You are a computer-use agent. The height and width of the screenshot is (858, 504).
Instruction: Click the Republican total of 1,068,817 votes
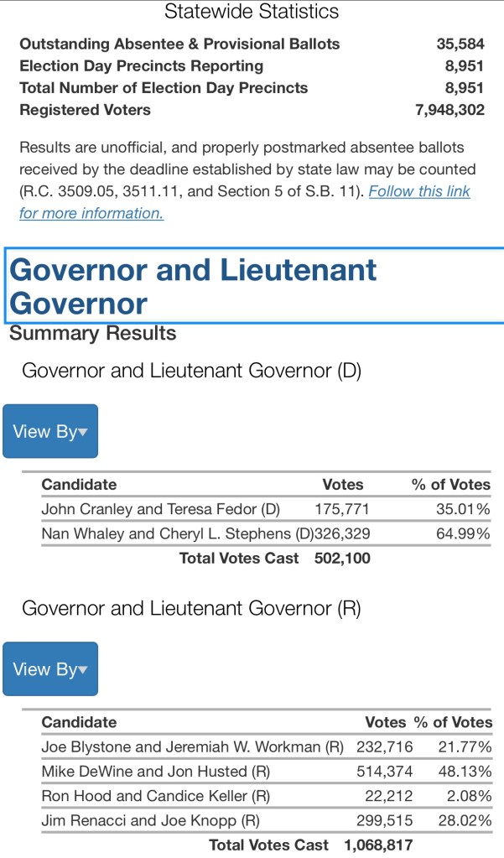[x=377, y=845]
